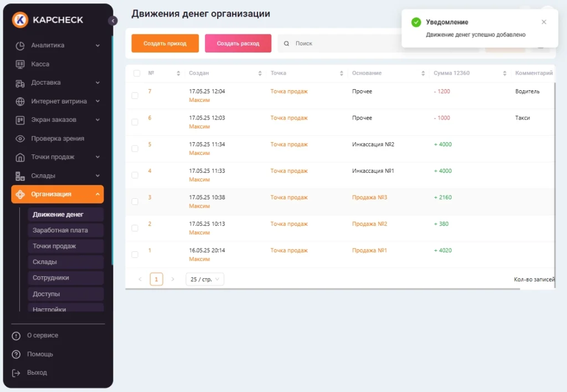Go to Сотрудники submenu item
The height and width of the screenshot is (392, 567).
click(51, 278)
